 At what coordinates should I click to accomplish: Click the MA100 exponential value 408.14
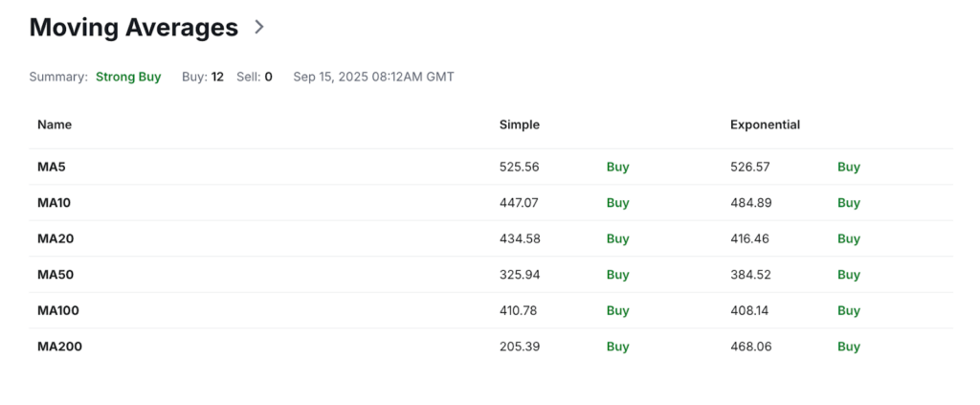(749, 310)
